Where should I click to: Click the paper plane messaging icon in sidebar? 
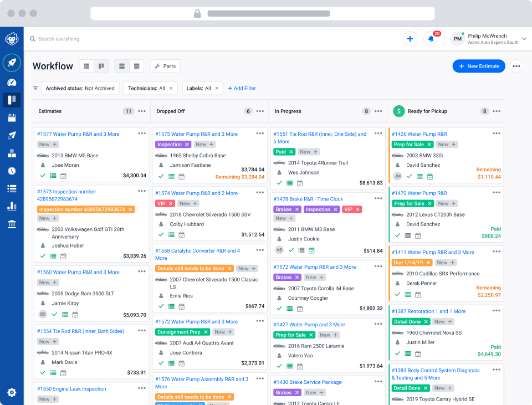[x=12, y=135]
